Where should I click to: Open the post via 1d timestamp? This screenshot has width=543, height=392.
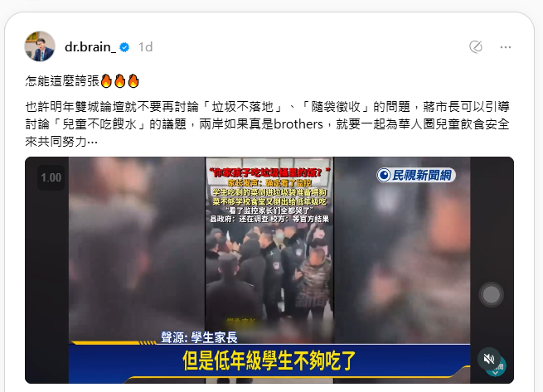click(x=145, y=47)
